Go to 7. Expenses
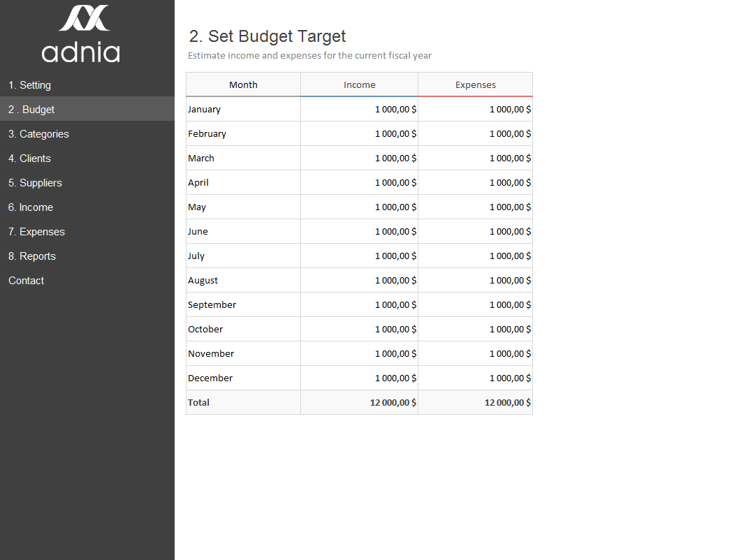753x560 pixels. [87, 232]
